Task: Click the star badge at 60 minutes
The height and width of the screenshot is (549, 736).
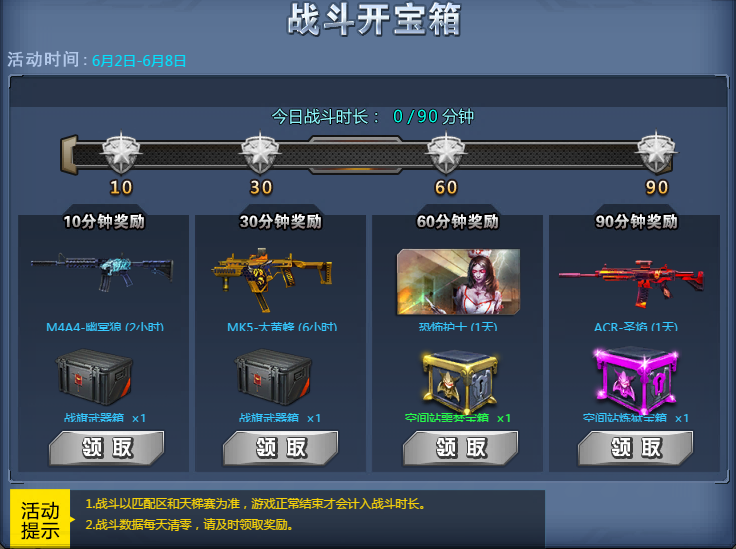Action: (446, 153)
